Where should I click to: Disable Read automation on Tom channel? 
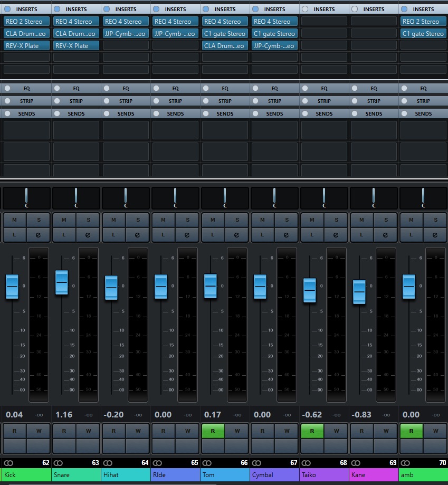click(213, 431)
